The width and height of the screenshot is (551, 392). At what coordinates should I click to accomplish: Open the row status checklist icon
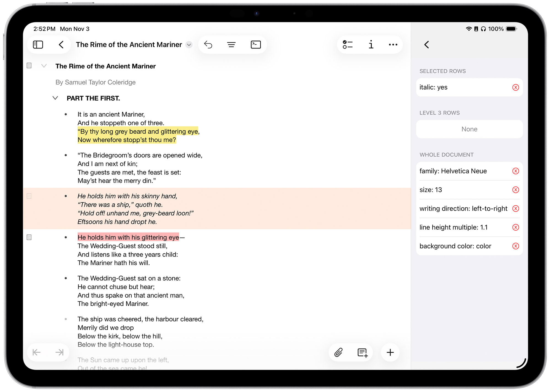pos(347,44)
